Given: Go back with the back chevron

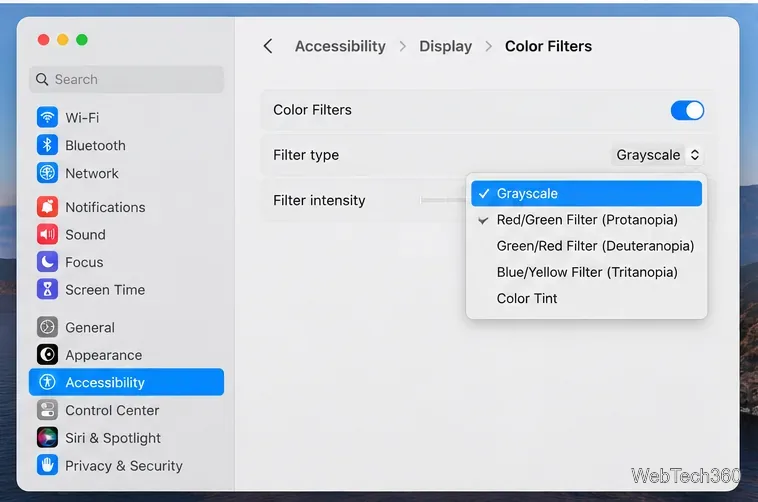Looking at the screenshot, I should pyautogui.click(x=268, y=46).
